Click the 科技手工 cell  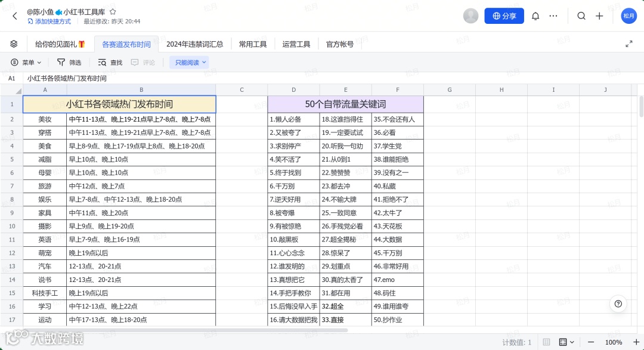pos(45,293)
